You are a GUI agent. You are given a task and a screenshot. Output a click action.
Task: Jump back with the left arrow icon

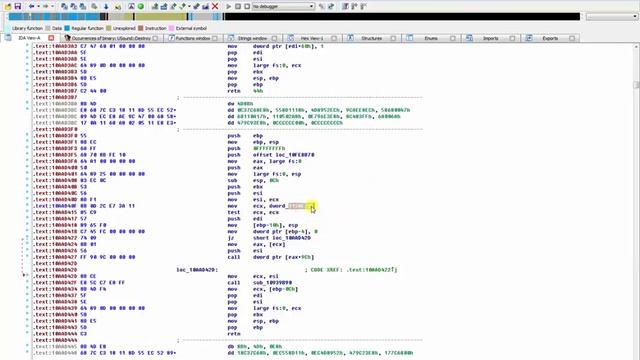[31, 6]
